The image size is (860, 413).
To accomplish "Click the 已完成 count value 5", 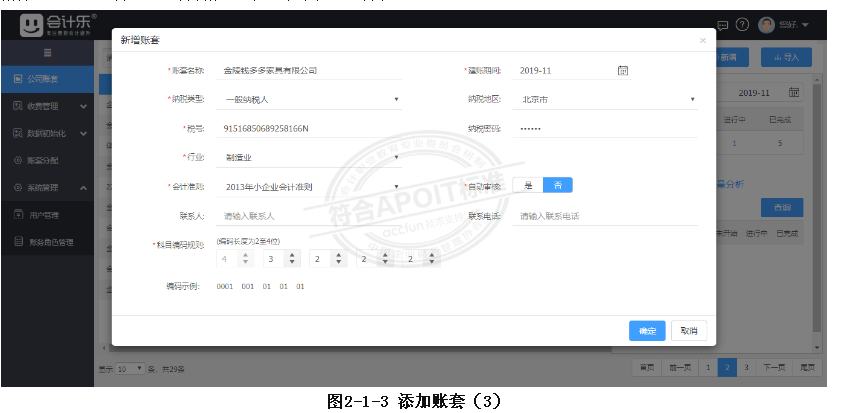I will click(x=780, y=143).
